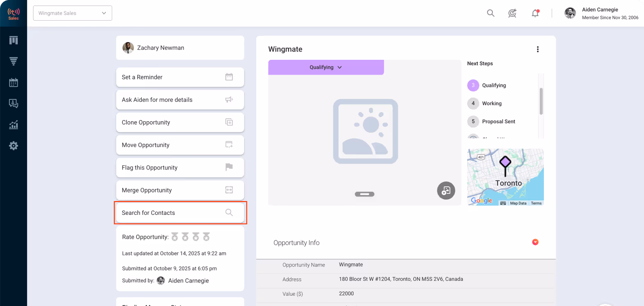Collapse the Opportunity Info section
This screenshot has width=644, height=306.
[535, 242]
